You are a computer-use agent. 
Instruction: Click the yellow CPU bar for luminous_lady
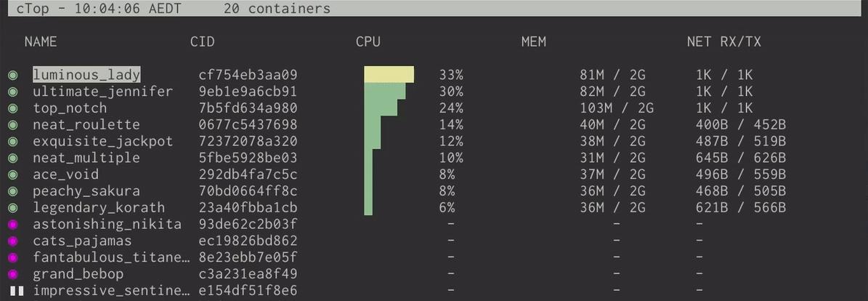pyautogui.click(x=389, y=75)
